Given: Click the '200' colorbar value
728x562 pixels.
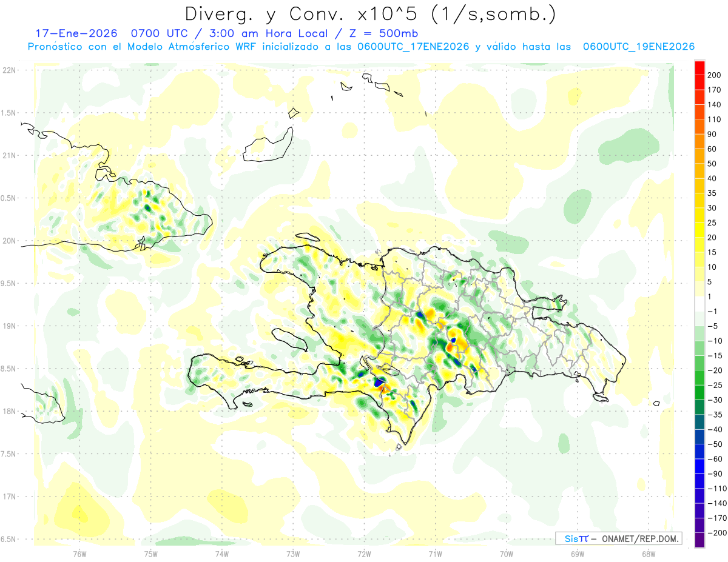Looking at the screenshot, I should point(713,75).
